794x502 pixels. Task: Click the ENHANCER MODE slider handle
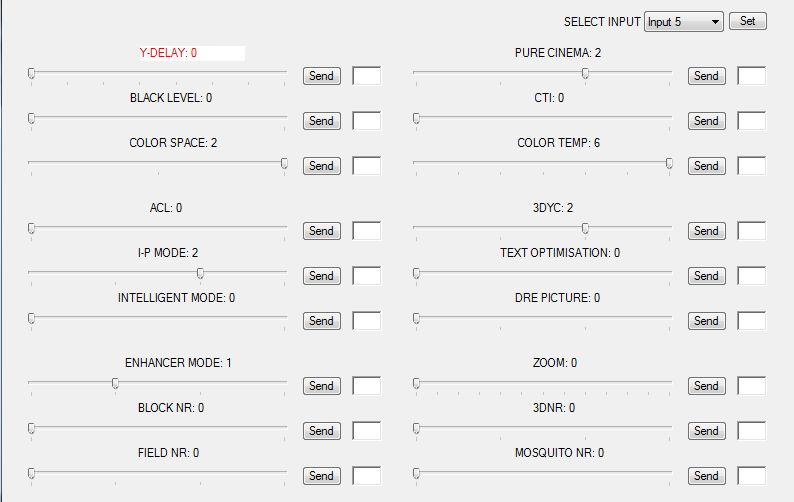116,383
